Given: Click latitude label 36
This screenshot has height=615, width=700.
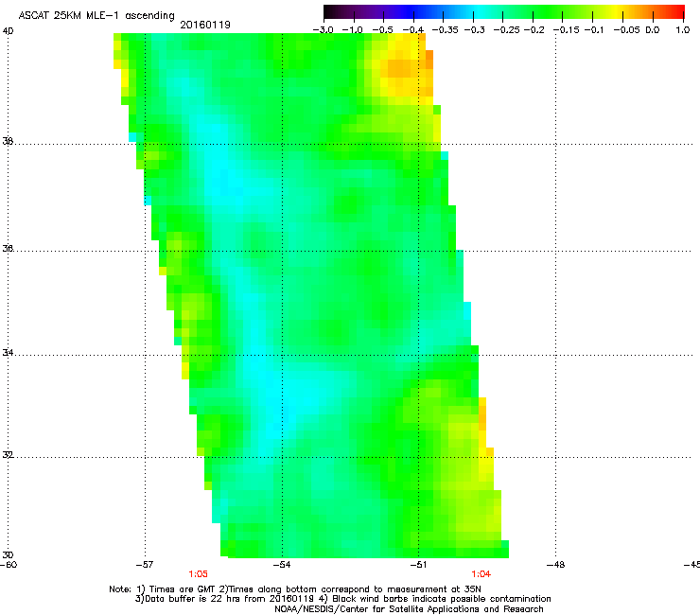Looking at the screenshot, I should click(x=8, y=248).
